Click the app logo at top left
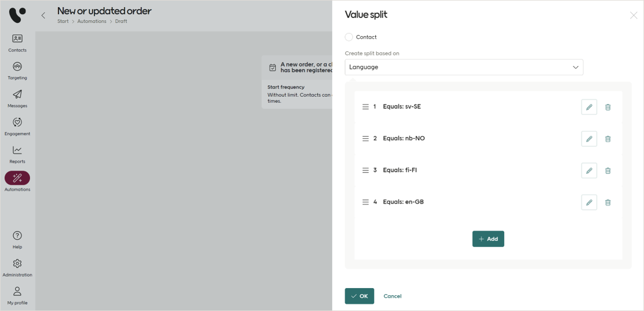This screenshot has height=311, width=644. coord(17,15)
